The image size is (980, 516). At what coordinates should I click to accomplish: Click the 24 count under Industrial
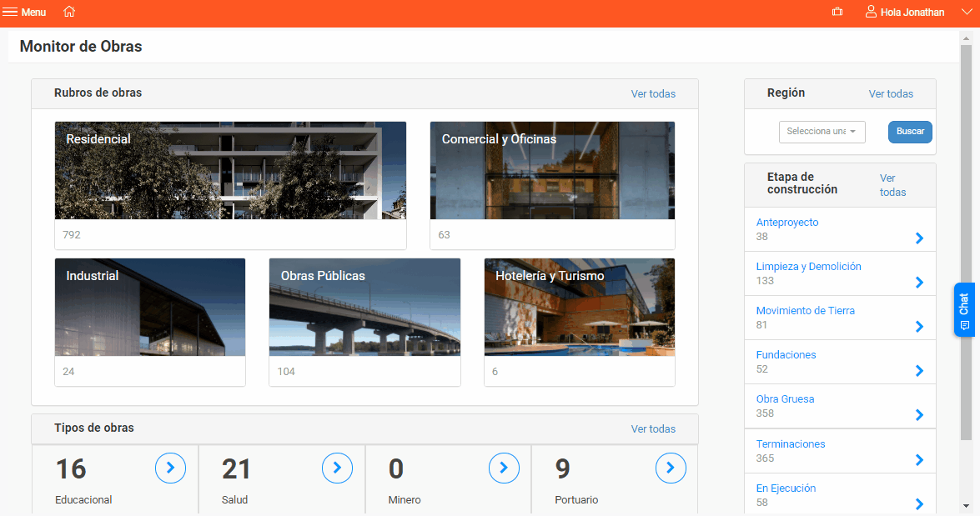click(x=68, y=372)
